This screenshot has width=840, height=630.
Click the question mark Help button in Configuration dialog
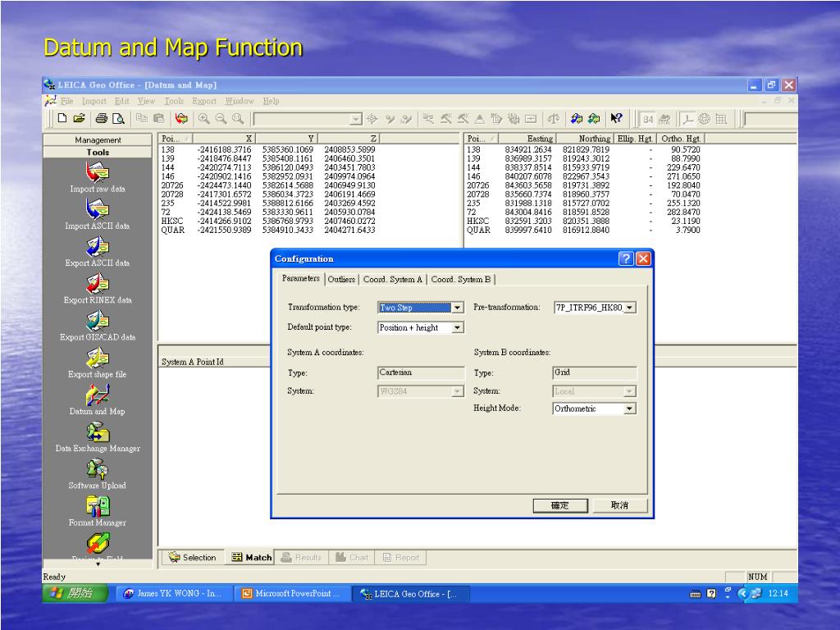(626, 258)
